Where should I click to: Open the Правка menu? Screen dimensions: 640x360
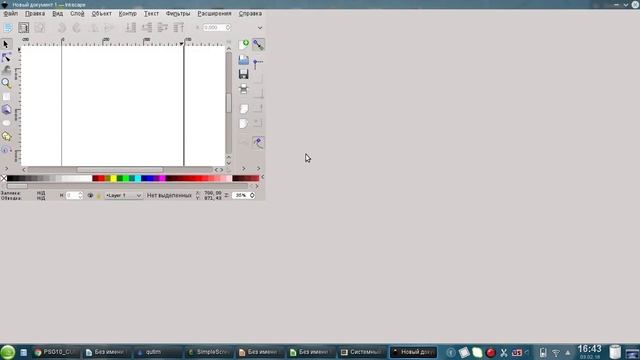click(x=35, y=13)
